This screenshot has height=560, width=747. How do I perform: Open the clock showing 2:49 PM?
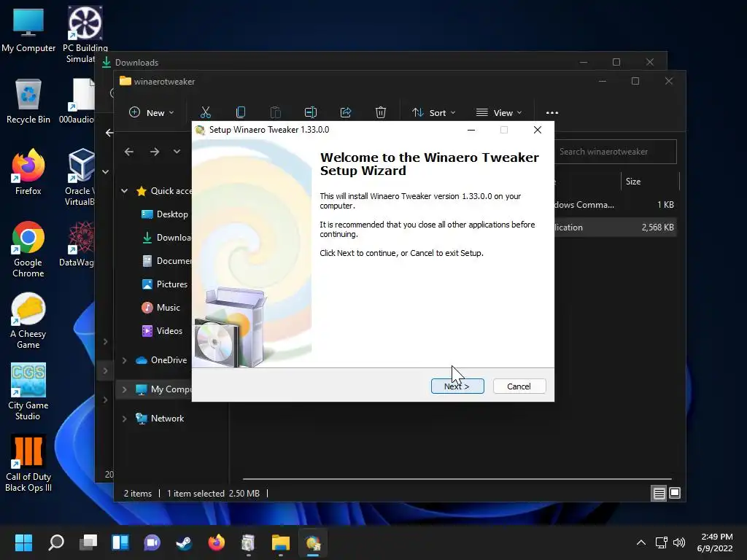click(715, 542)
